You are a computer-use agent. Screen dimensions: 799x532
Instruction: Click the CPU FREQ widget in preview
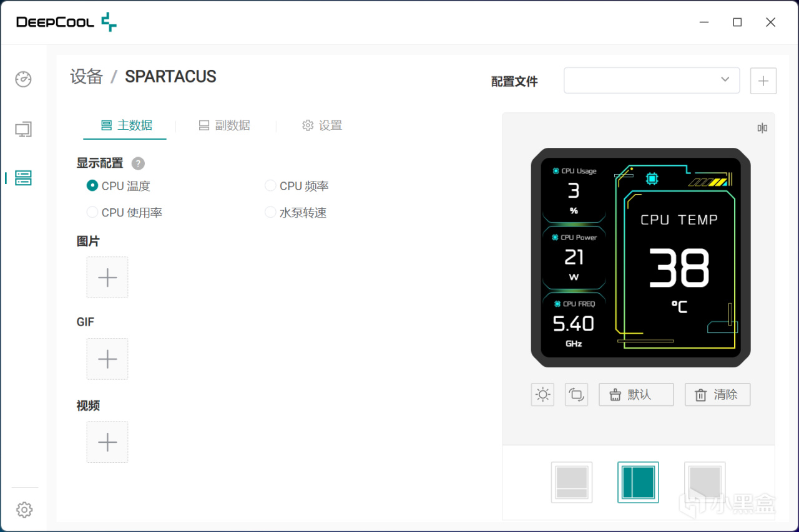point(574,324)
